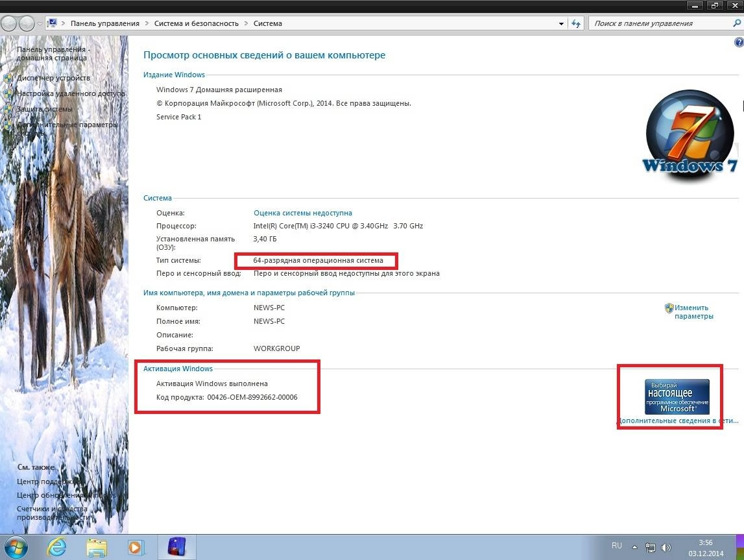The width and height of the screenshot is (744, 560).
Task: Show hidden tray icons arrow
Action: pos(634,547)
